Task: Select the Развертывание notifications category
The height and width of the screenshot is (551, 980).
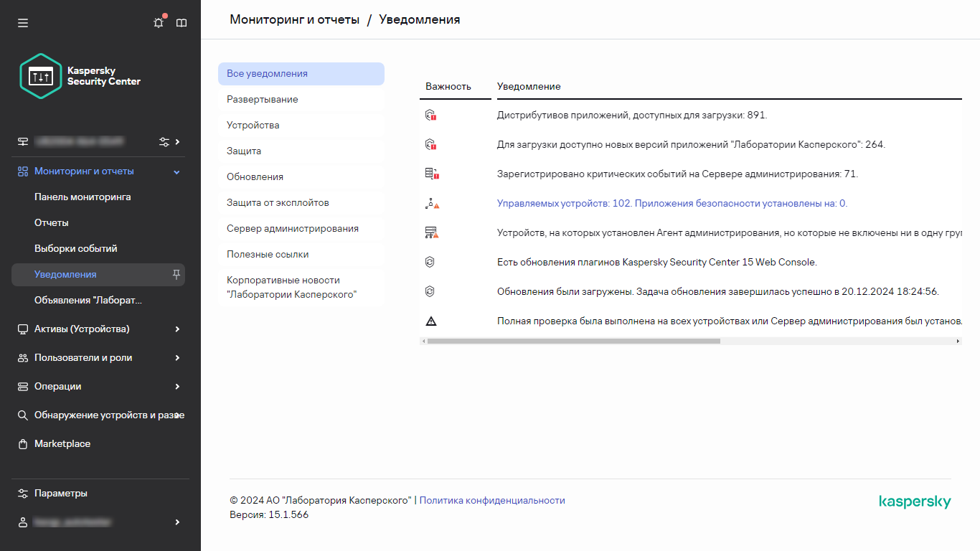Action: coord(261,99)
